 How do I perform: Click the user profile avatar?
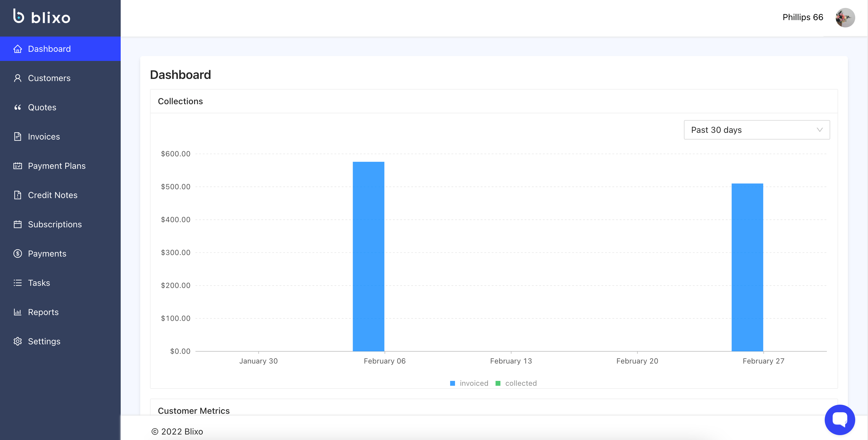pos(845,17)
